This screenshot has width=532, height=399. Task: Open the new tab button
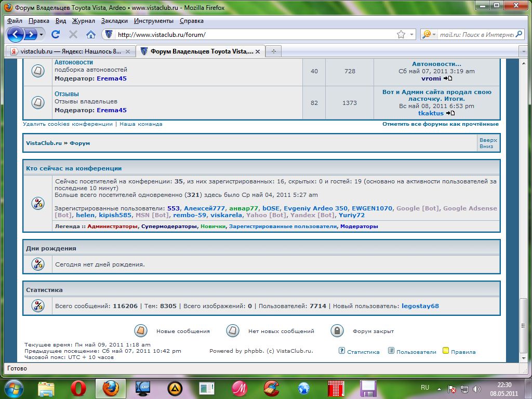pos(273,51)
